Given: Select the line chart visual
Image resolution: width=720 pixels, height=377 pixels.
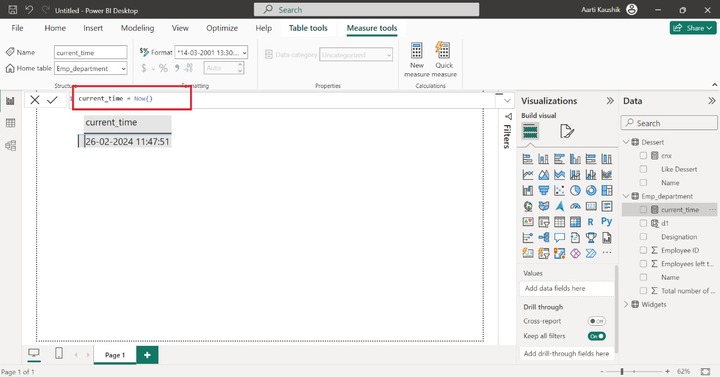Looking at the screenshot, I should (x=528, y=174).
